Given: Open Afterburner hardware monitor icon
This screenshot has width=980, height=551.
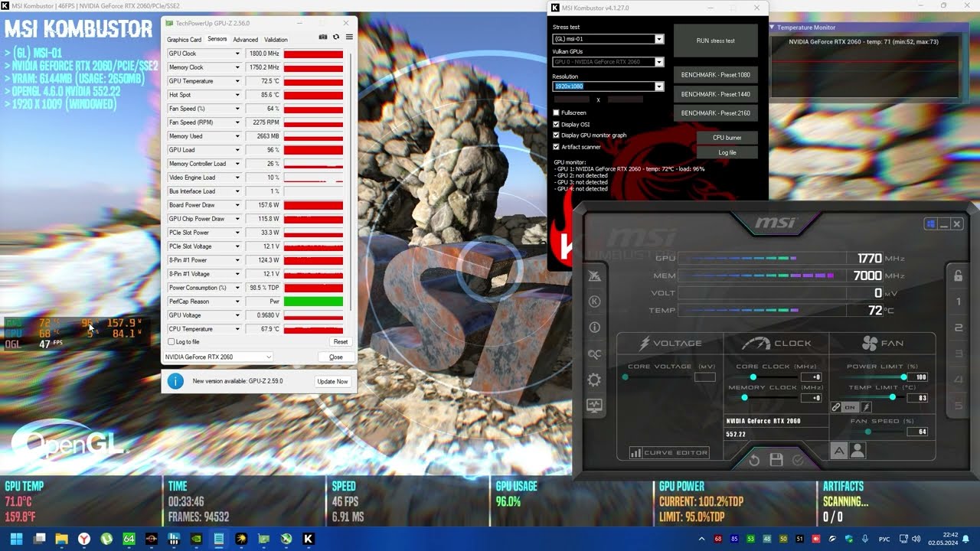Looking at the screenshot, I should point(594,406).
